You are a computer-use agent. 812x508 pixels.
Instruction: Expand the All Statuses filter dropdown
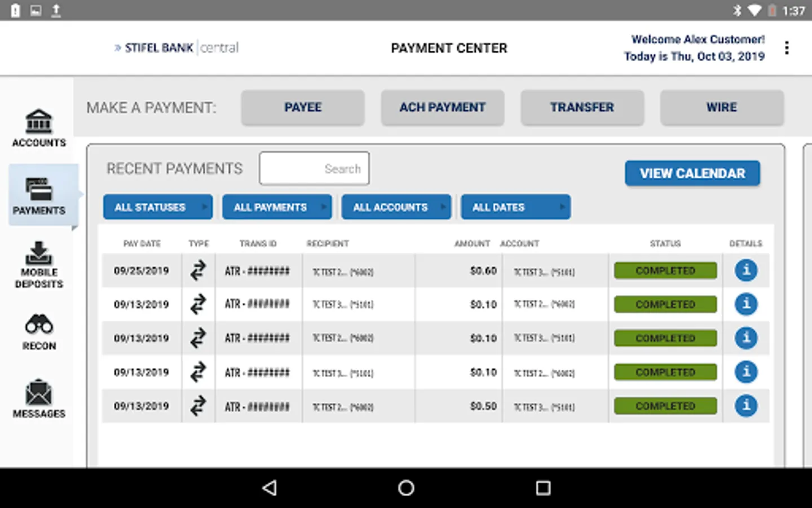coord(158,207)
